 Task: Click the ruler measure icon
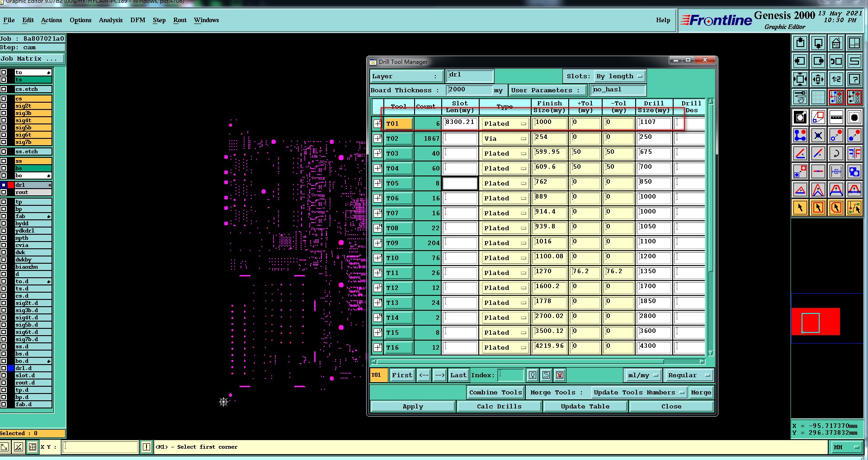tap(836, 118)
